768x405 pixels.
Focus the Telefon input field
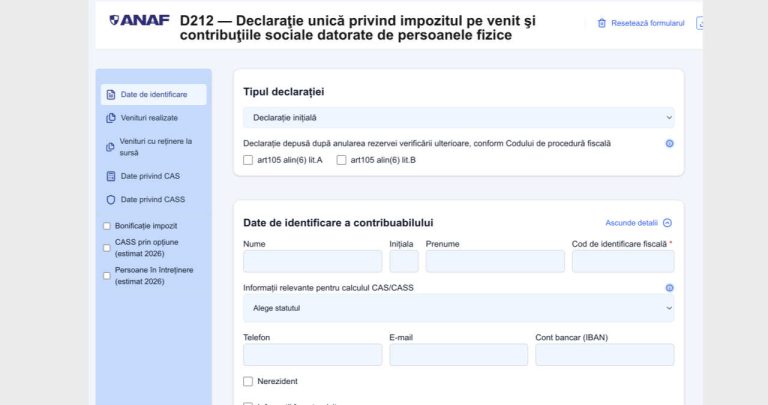click(x=312, y=355)
